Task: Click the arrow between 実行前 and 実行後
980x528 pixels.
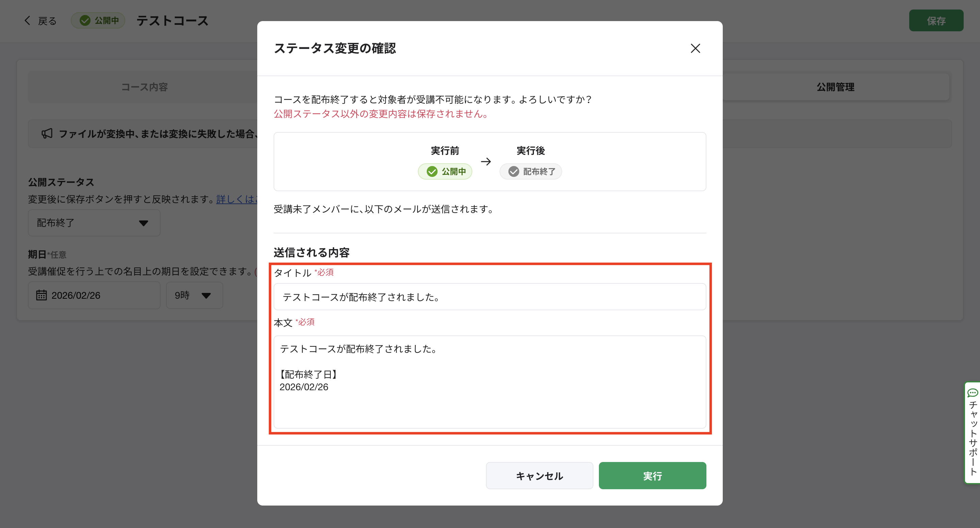Action: [486, 162]
